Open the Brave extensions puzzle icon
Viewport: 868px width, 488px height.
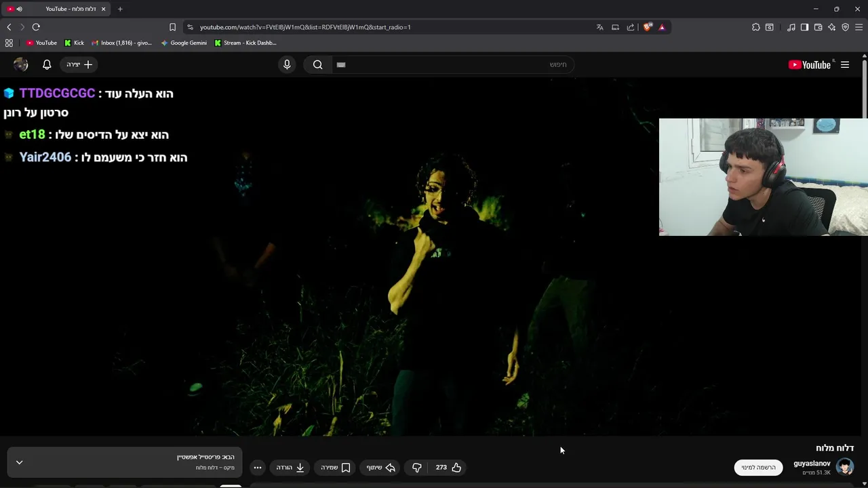tap(756, 27)
